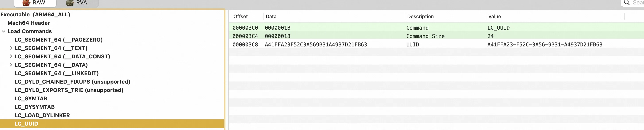Click the search magnifier icon

627,3
